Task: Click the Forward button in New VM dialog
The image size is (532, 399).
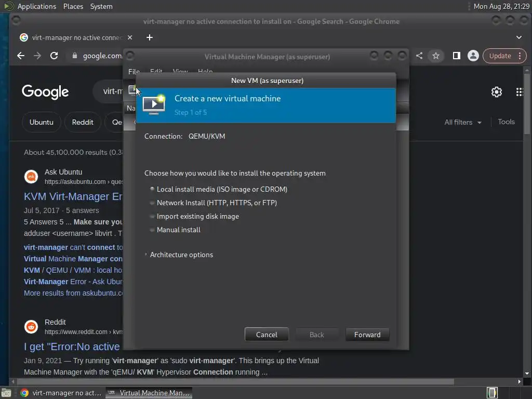Action: [x=367, y=335]
